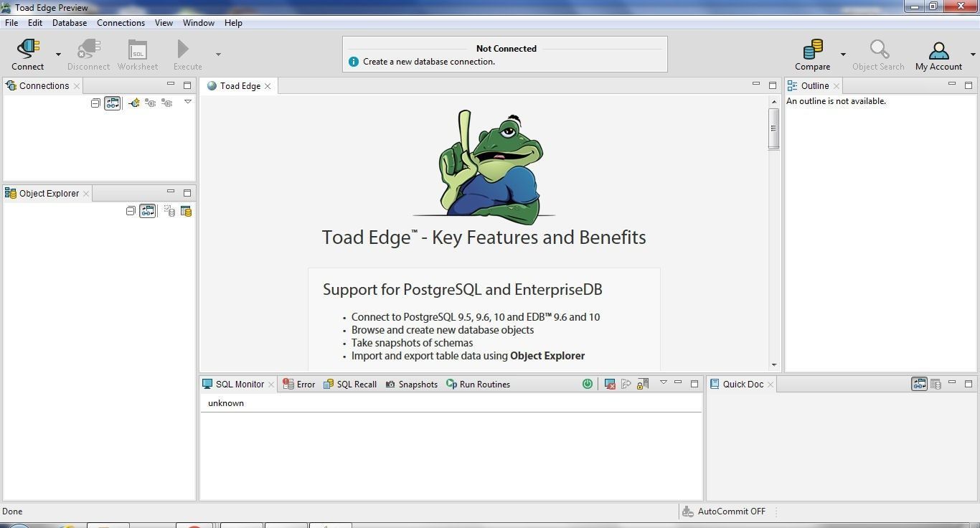Collapse all in Connections panel

pos(95,103)
